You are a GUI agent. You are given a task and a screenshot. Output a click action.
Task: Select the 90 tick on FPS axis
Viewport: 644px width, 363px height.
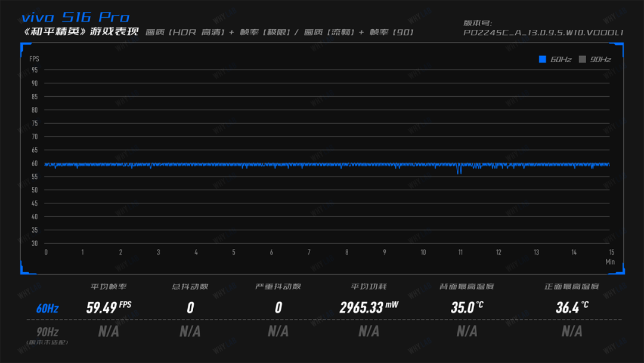click(35, 84)
